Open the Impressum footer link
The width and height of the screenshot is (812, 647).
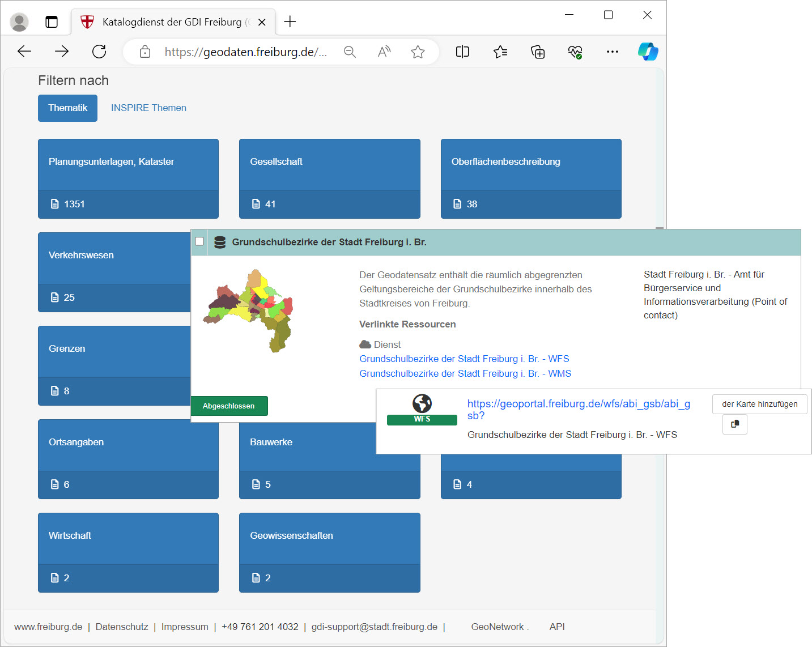(x=185, y=627)
